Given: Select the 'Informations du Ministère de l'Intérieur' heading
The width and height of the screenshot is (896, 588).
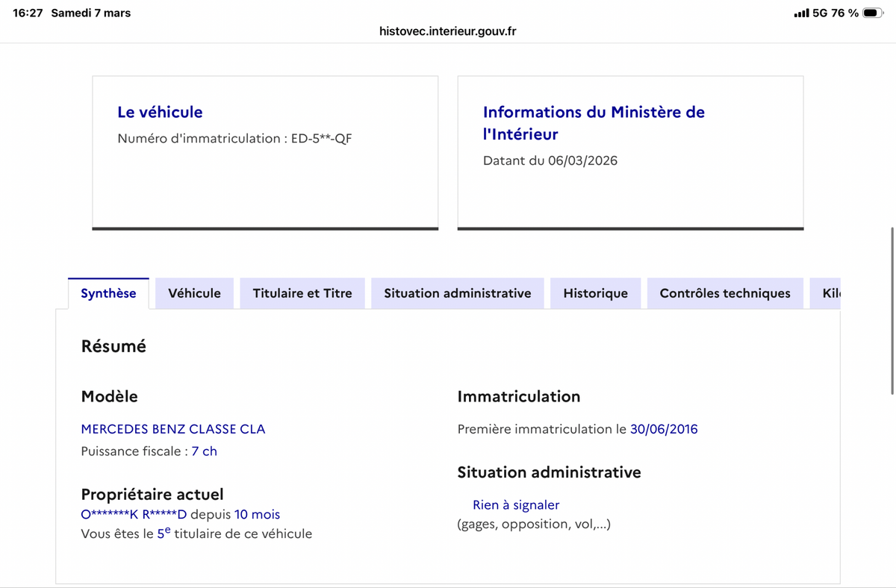Looking at the screenshot, I should pos(594,123).
